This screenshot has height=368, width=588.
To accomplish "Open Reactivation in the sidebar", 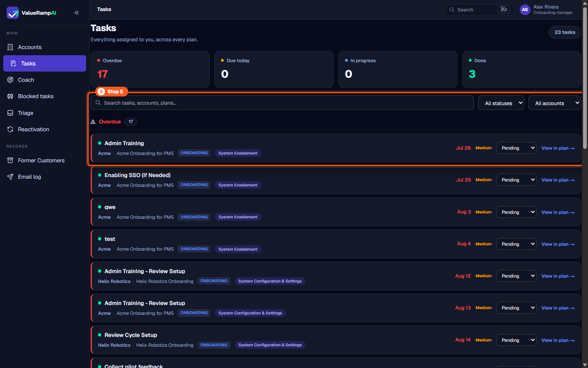I will point(45,129).
